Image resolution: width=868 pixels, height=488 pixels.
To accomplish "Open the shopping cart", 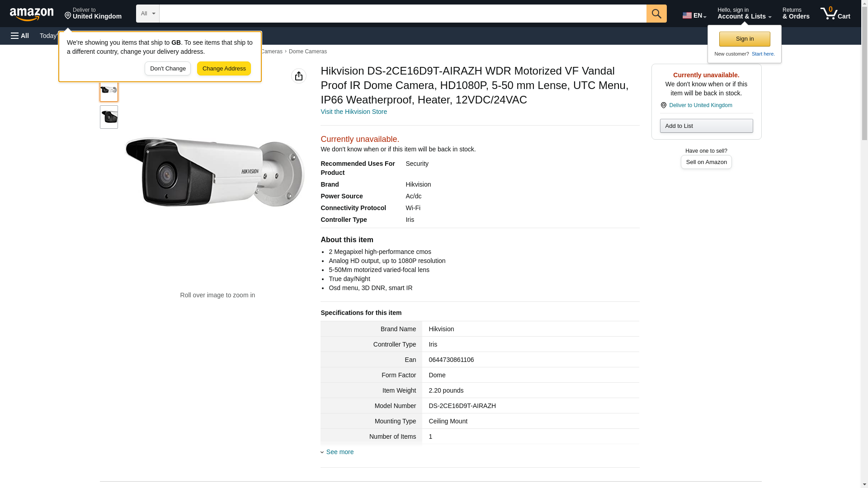I will click(x=835, y=14).
